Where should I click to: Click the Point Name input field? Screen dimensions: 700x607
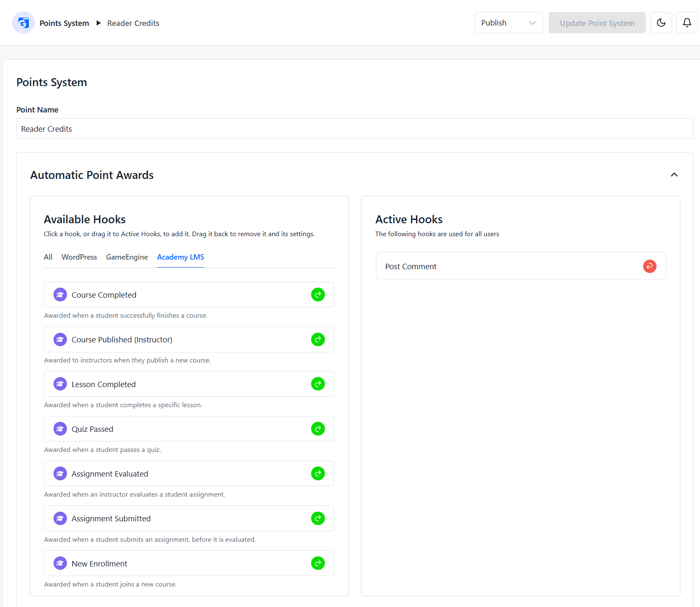point(355,129)
